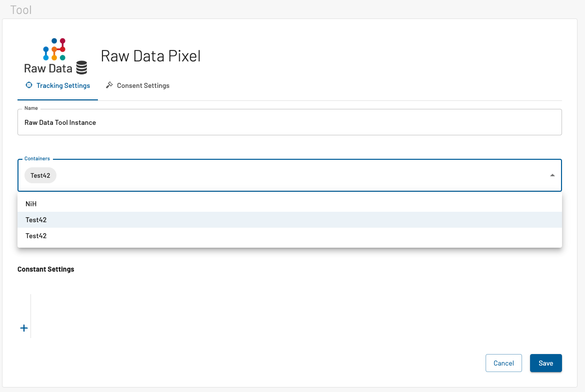Click empty area of the Containers field

[x=300, y=175]
